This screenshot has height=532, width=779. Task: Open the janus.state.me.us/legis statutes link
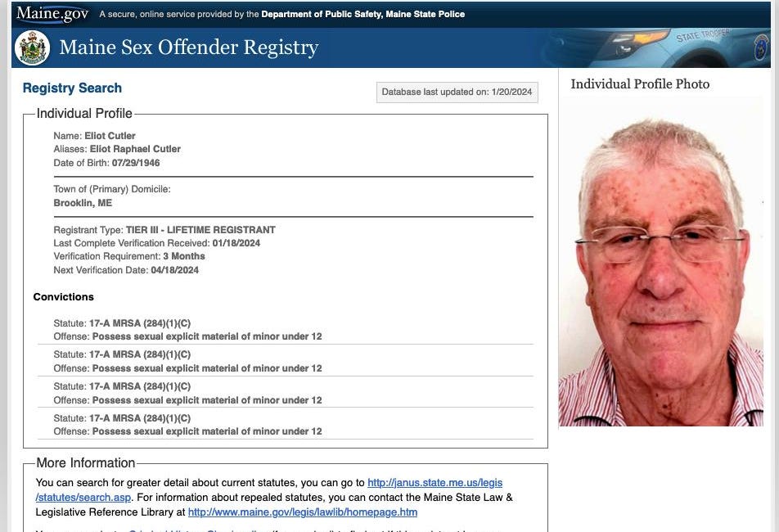pyautogui.click(x=435, y=483)
